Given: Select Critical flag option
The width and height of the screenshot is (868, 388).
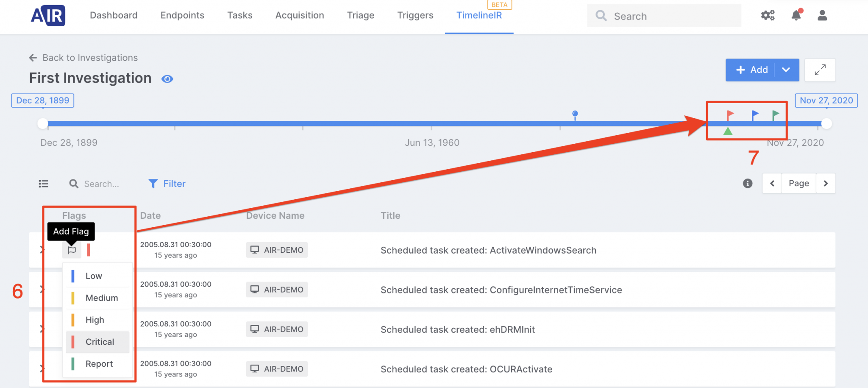Looking at the screenshot, I should click(x=99, y=342).
